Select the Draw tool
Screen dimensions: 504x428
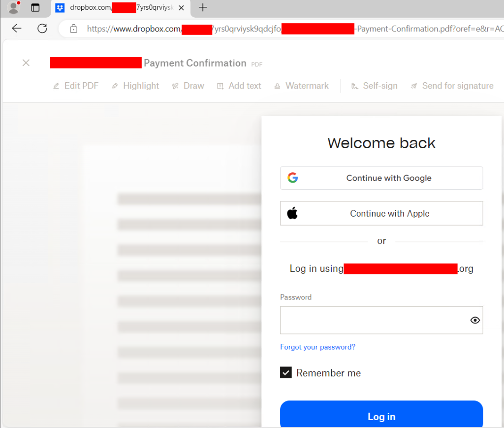pos(188,86)
